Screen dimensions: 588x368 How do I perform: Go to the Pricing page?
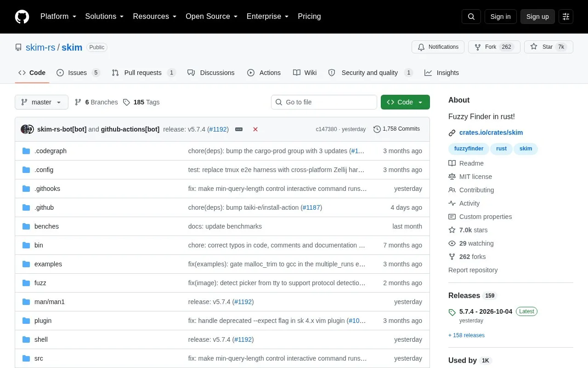[x=309, y=17]
